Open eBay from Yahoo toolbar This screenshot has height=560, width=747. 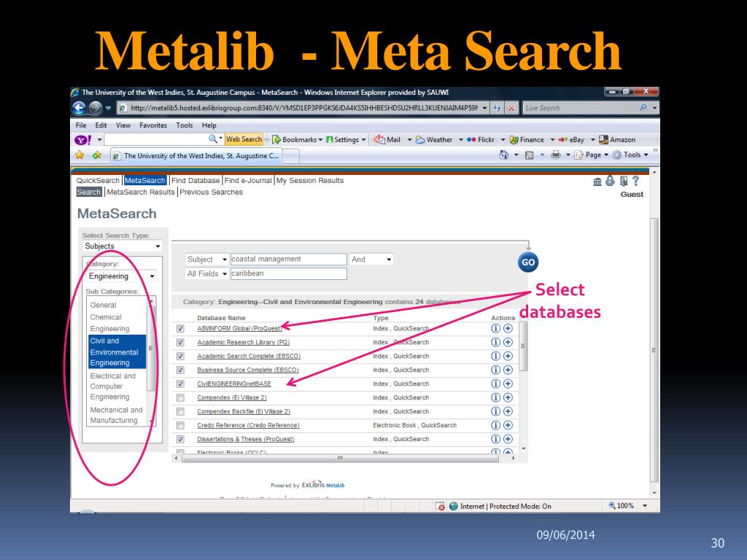click(x=570, y=139)
